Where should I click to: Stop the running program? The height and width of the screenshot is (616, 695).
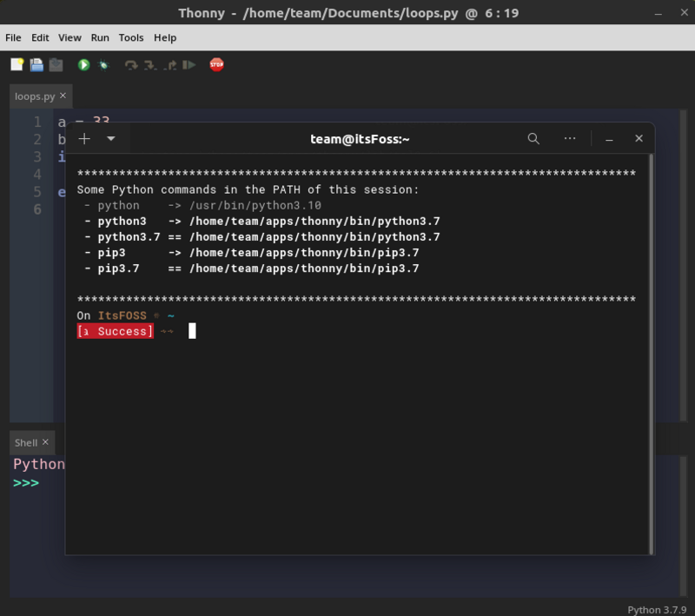216,64
